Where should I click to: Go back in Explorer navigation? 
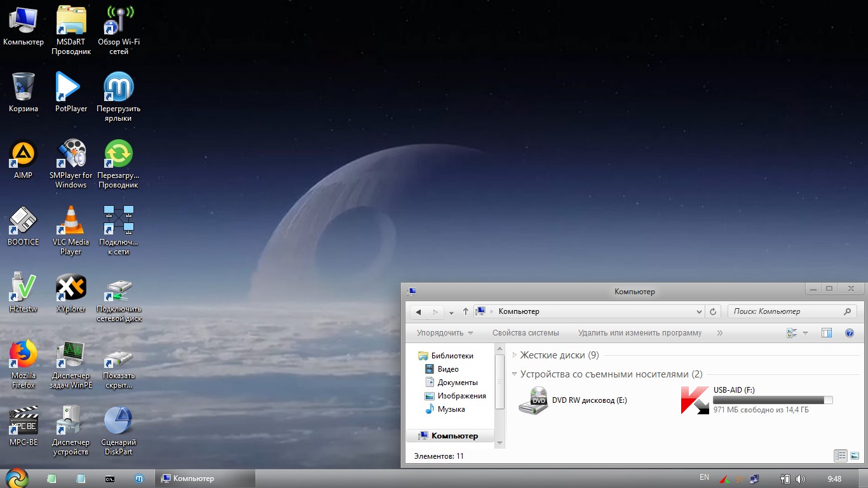pyautogui.click(x=418, y=312)
